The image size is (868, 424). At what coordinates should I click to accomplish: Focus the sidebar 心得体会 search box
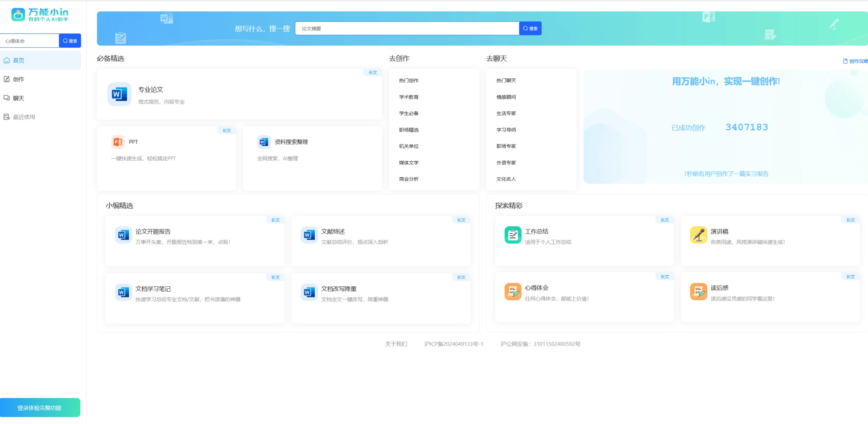coord(29,41)
